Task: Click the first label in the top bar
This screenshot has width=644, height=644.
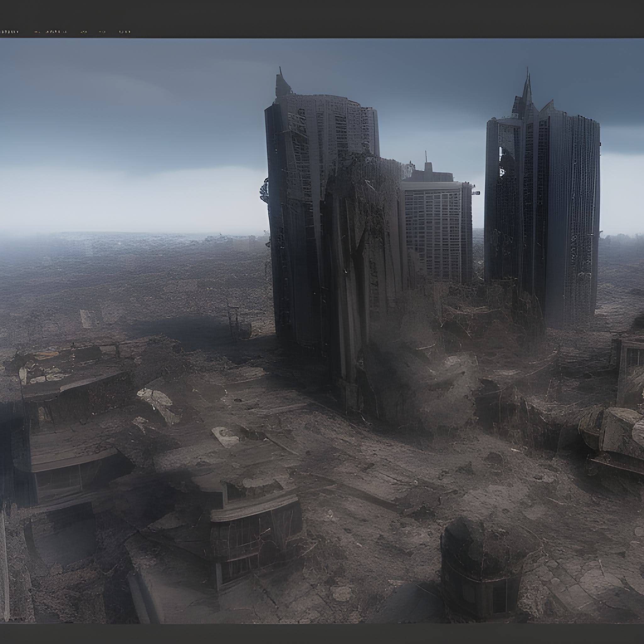Action: click(x=10, y=32)
